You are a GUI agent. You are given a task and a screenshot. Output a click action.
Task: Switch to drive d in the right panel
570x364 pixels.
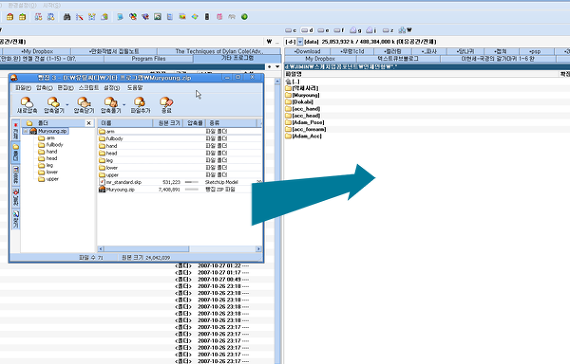tap(307, 30)
